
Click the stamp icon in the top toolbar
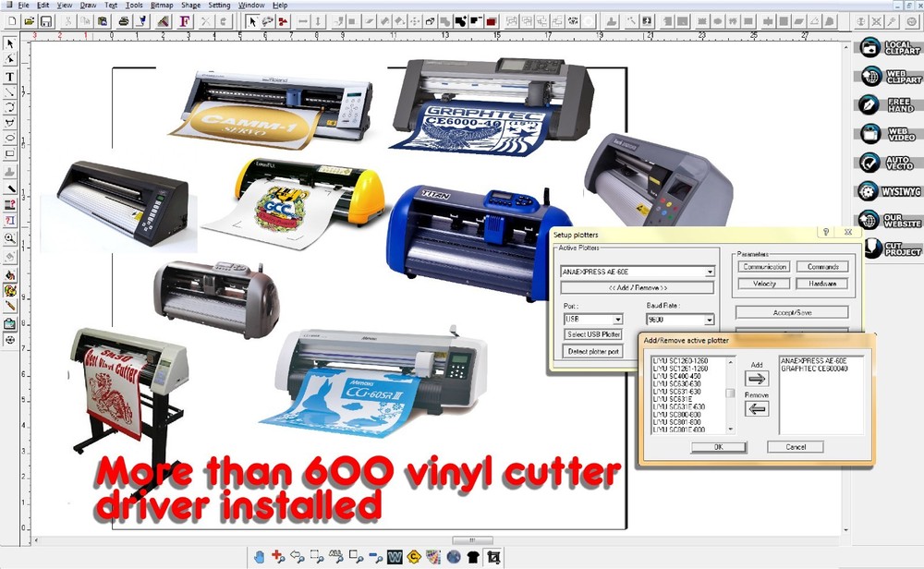tap(612, 22)
